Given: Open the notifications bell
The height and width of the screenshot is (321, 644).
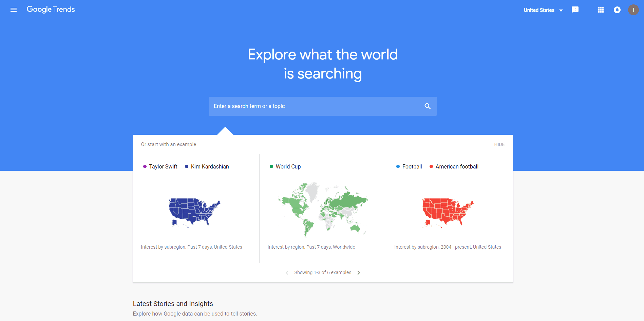Looking at the screenshot, I should pos(617,10).
